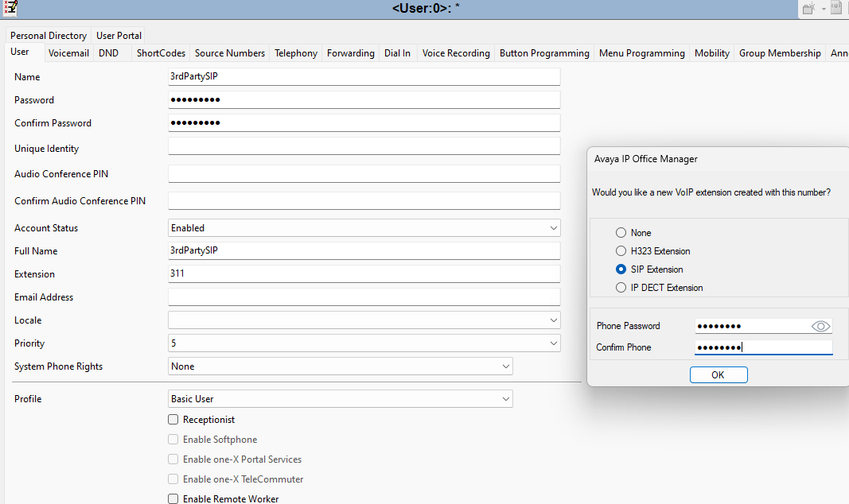Tick the Receptionist checkbox
849x504 pixels.
tap(173, 419)
